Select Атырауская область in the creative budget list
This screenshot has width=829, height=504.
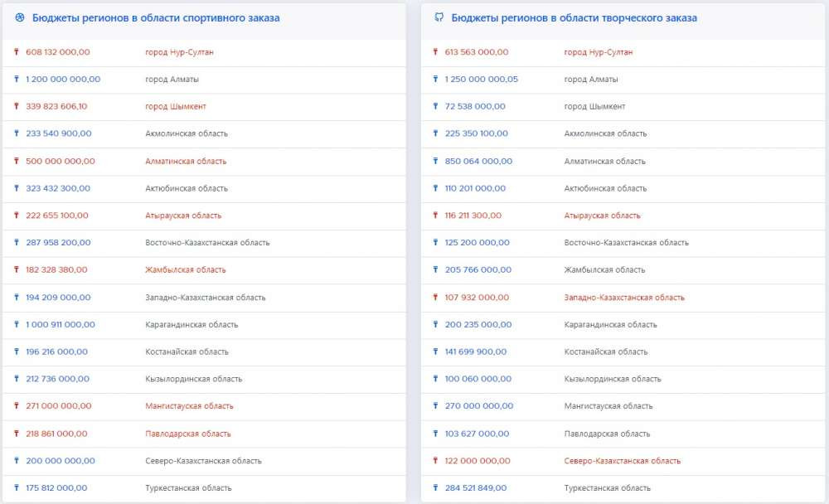click(x=602, y=216)
